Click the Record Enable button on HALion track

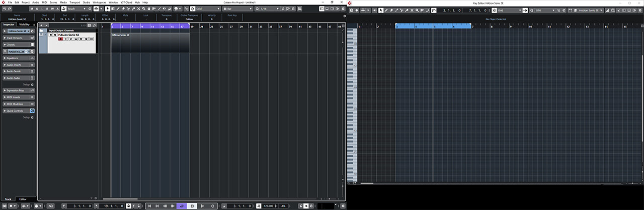60,39
